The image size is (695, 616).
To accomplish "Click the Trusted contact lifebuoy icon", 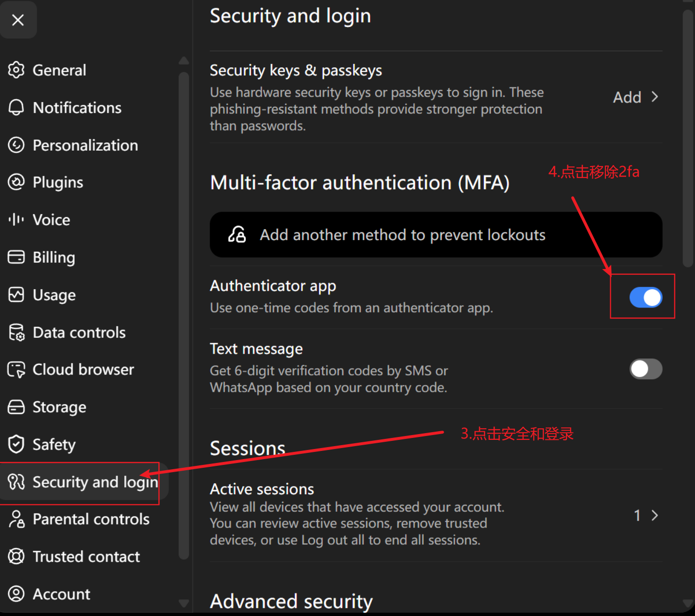I will (x=16, y=556).
